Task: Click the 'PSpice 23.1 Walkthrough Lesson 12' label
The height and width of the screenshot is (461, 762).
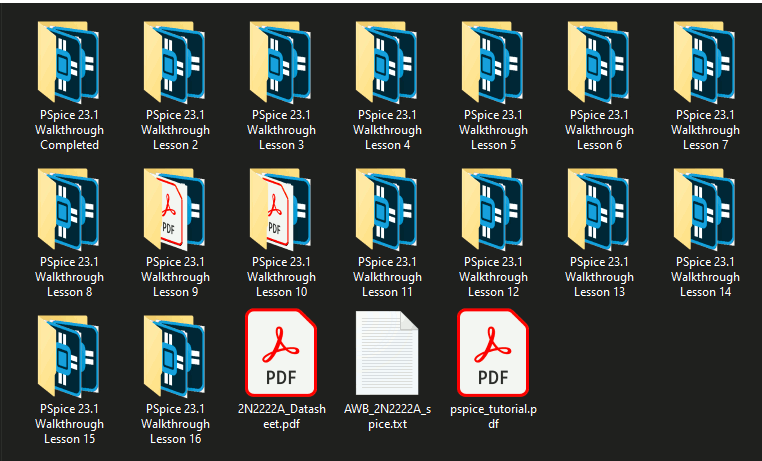Action: point(493,277)
